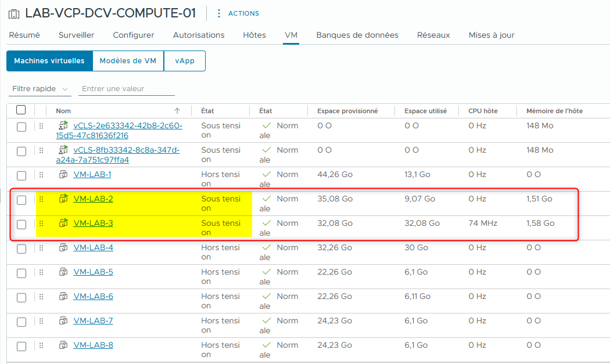Screen dimensions: 610x364
Task: Select the cluster icon next to LAB-VCP-DCV-COMPUTE-01
Action: tap(13, 13)
